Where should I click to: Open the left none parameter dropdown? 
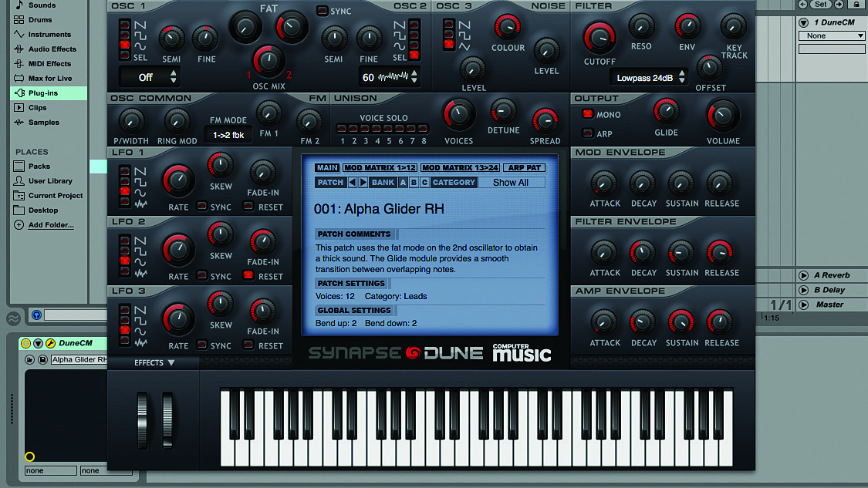point(50,471)
